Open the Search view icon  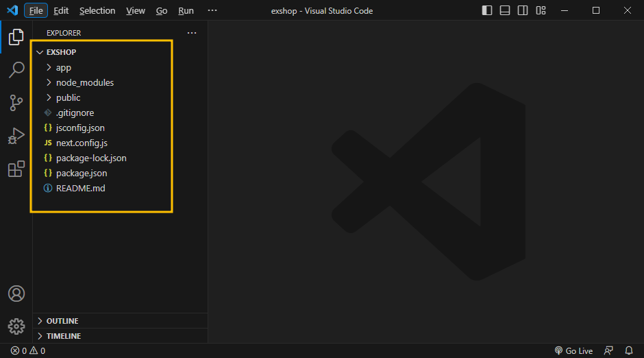pyautogui.click(x=16, y=70)
